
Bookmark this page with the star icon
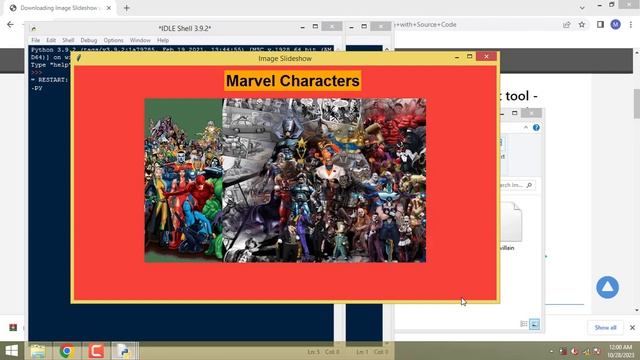tap(582, 24)
